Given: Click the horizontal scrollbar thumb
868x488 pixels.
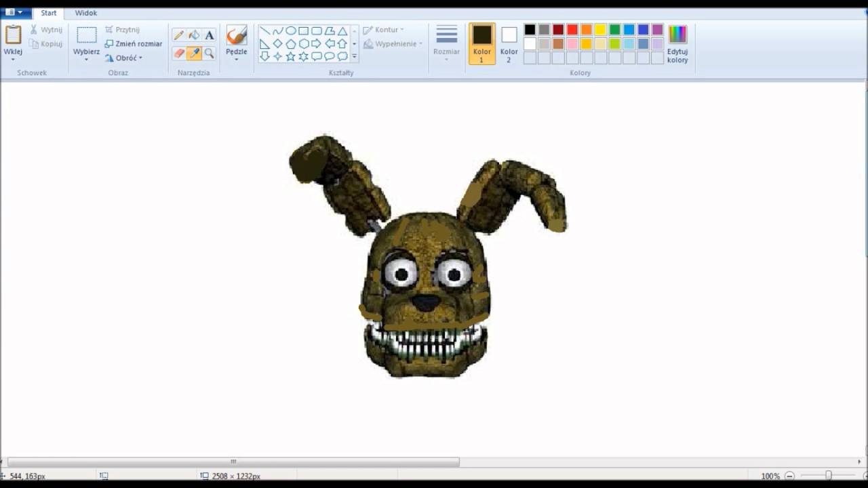Looking at the screenshot, I should [233, 462].
